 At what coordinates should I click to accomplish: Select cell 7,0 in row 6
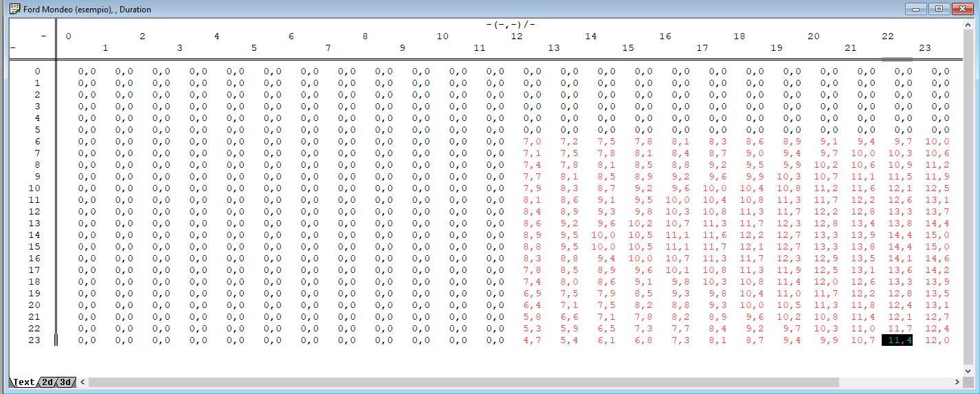[532, 142]
